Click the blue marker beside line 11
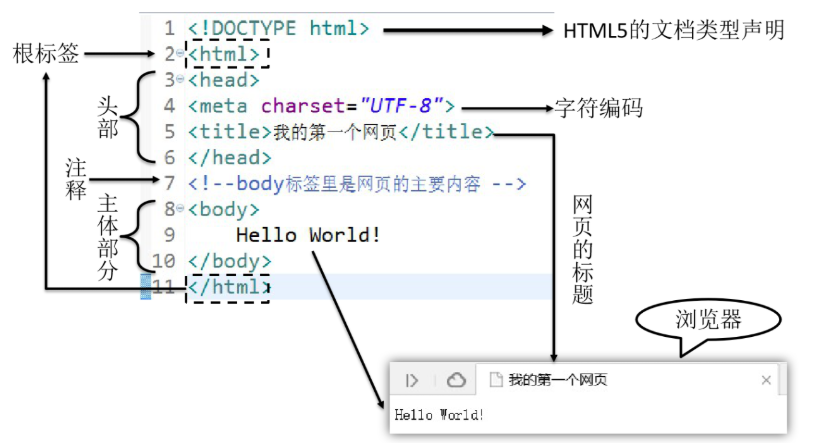Viewport: 837px width, 443px height. pos(146,287)
